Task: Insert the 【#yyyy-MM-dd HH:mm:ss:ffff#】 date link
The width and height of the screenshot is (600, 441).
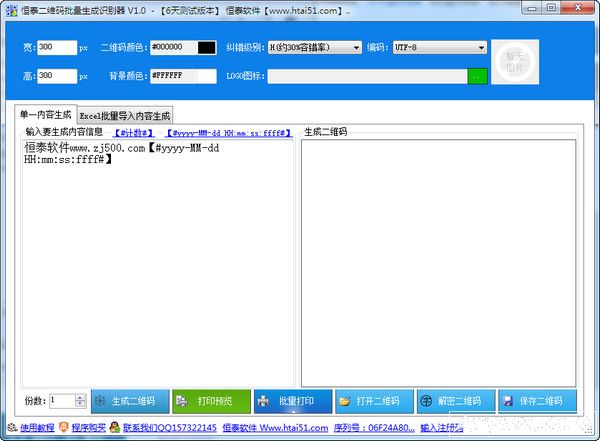Action: coord(229,133)
